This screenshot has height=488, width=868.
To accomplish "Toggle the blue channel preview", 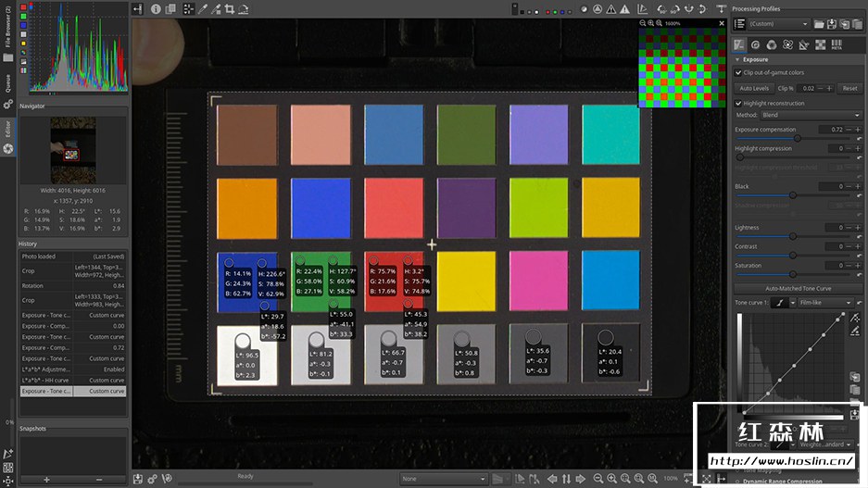I will [562, 11].
